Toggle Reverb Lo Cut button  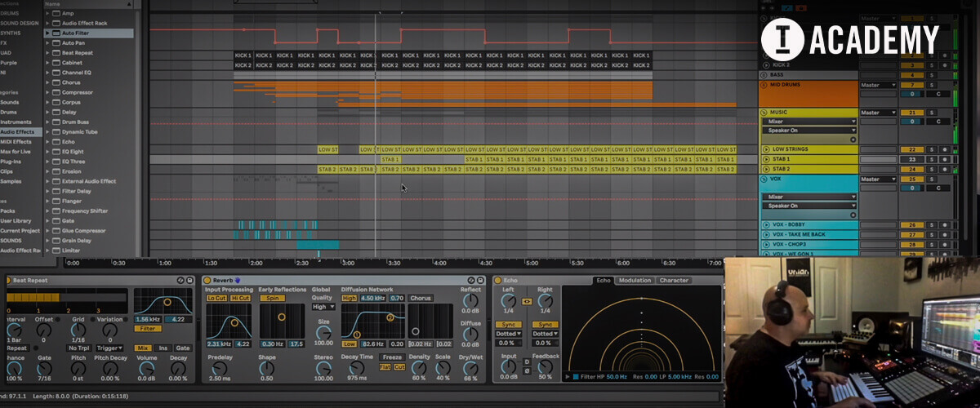[x=216, y=298]
